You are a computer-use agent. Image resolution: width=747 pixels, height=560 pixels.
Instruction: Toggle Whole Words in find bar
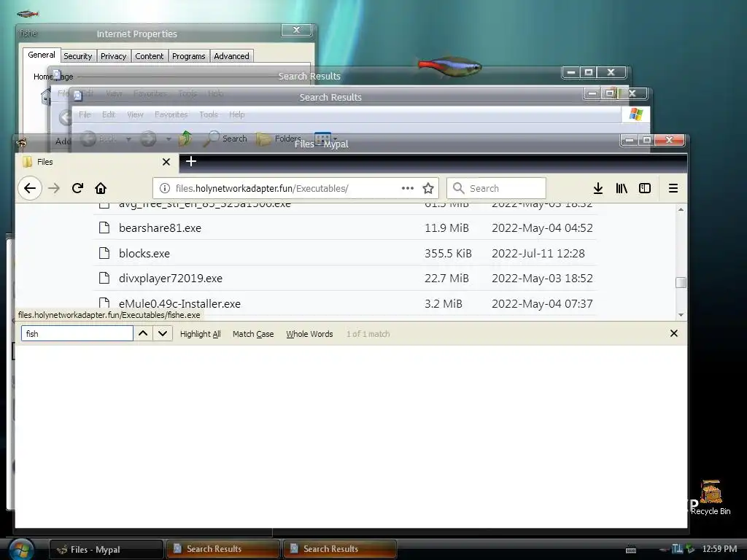[x=309, y=334]
